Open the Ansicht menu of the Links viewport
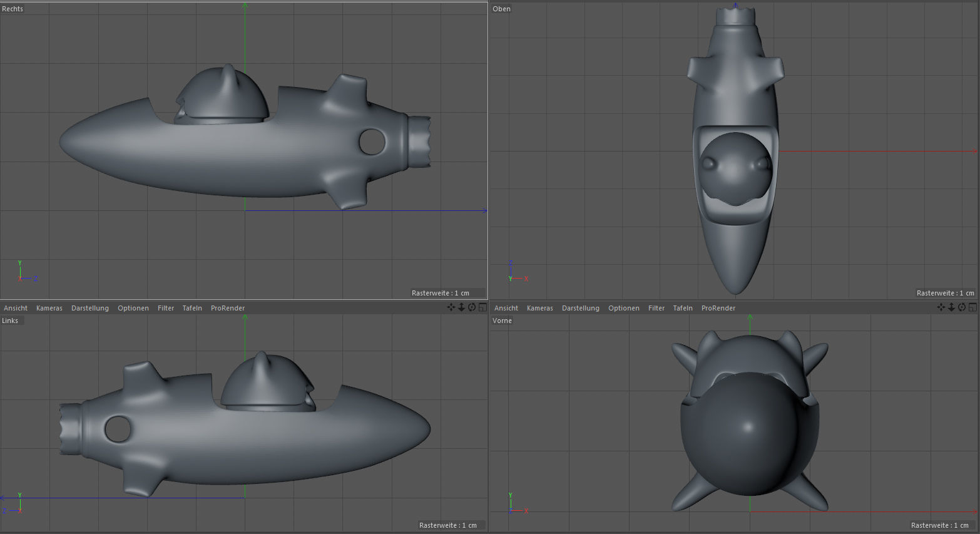 point(15,307)
